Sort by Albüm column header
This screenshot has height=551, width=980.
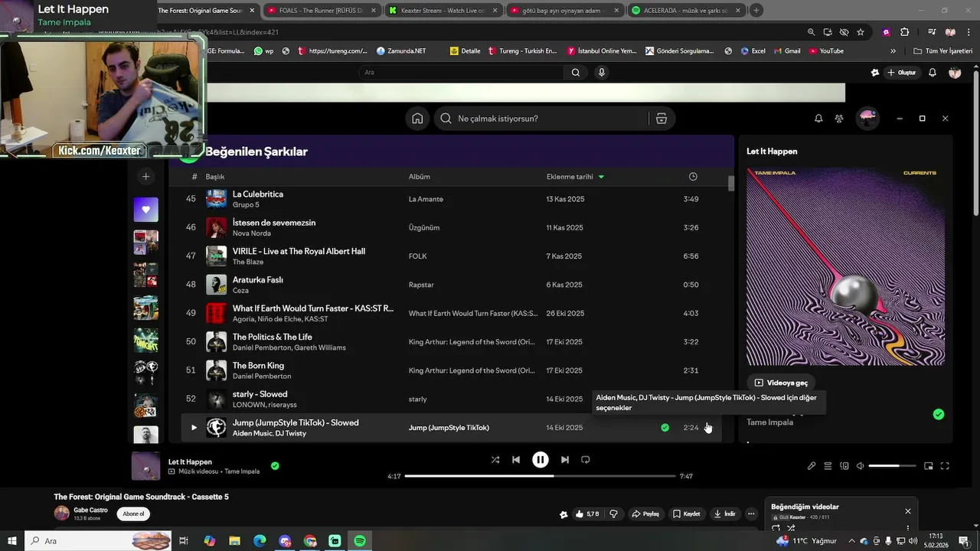(420, 177)
